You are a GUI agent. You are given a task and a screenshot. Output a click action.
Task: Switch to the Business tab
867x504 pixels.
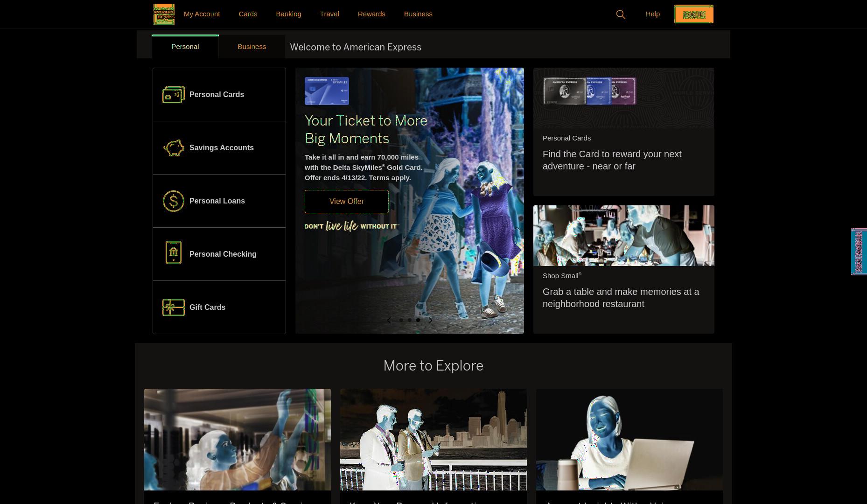pos(252,47)
